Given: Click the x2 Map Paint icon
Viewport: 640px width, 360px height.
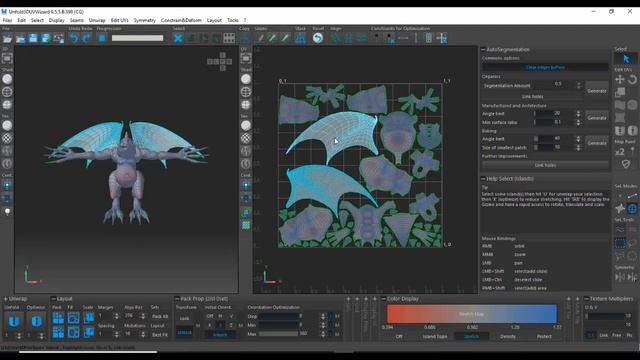Looking at the screenshot, I should [x=620, y=151].
